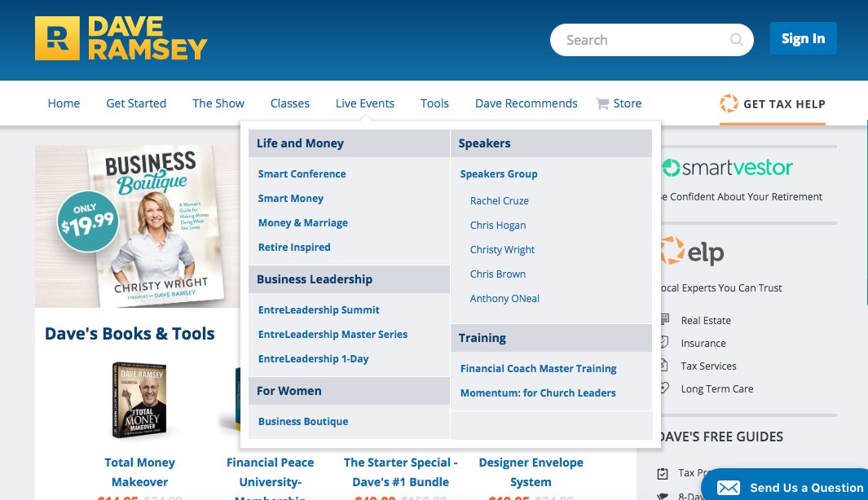Click the shopping cart icon beside Store
Image resolution: width=868 pixels, height=500 pixels.
(602, 104)
